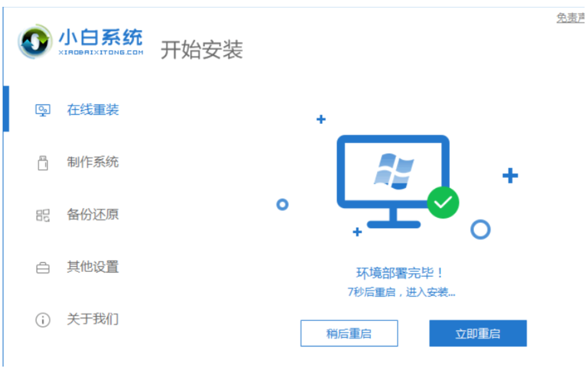This screenshot has height=370, width=588.
Task: Click the 7秒后重启 countdown text
Action: click(x=402, y=292)
